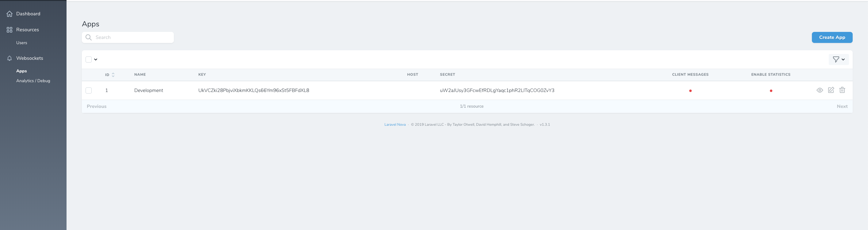Open the Laravel Nova footer link
868x230 pixels.
click(x=395, y=125)
